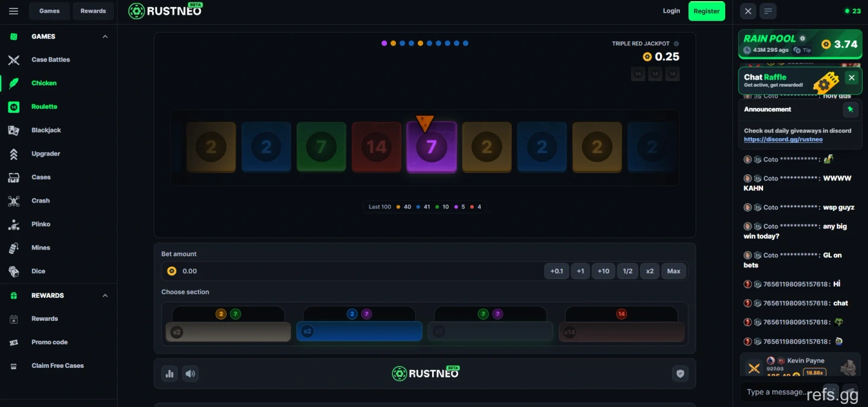Click the Upgrader arrows icon
The width and height of the screenshot is (868, 407).
(x=13, y=154)
